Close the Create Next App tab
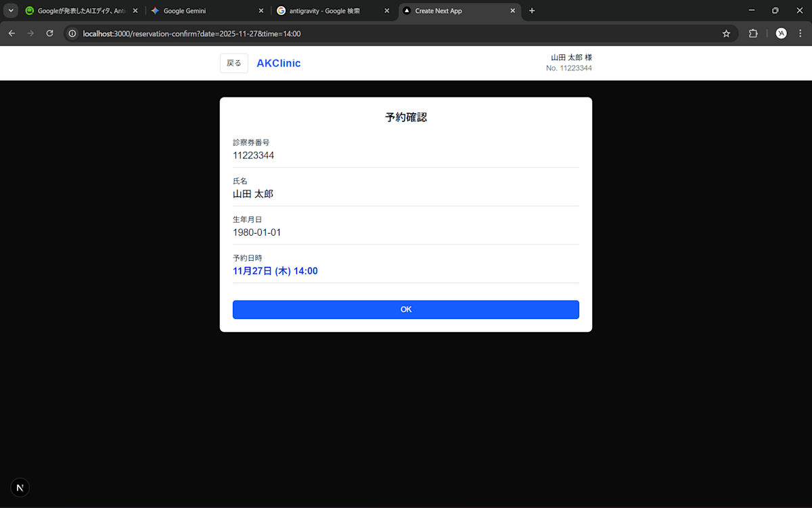Screen dimensions: 812x508 point(513,11)
